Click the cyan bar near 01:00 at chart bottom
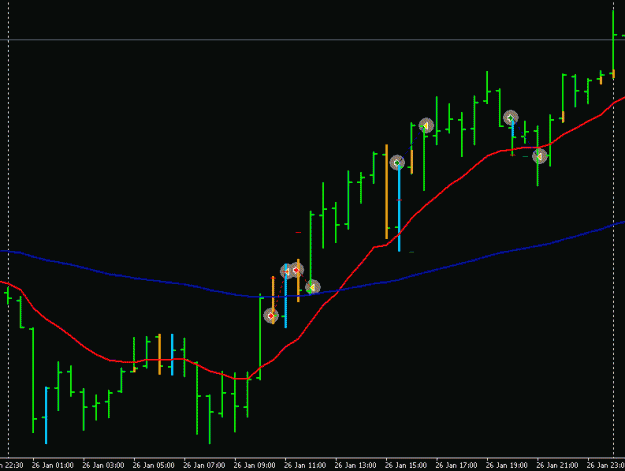The width and height of the screenshot is (625, 471). 46,415
